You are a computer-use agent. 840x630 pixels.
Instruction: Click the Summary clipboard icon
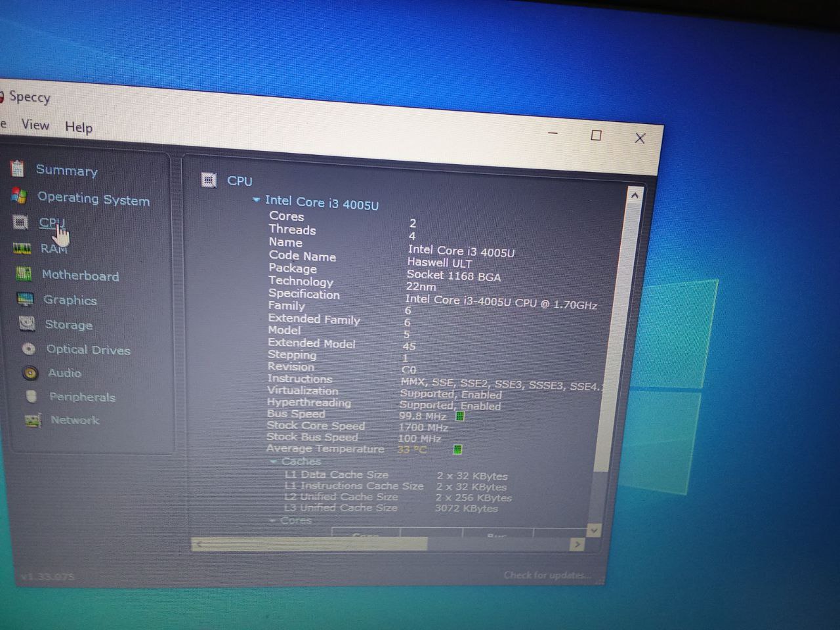click(18, 169)
